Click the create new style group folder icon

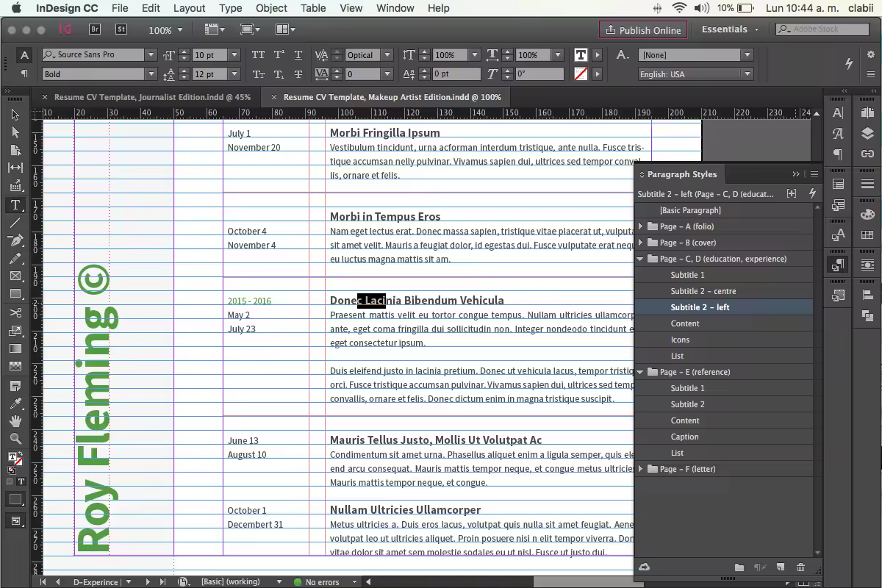(739, 567)
